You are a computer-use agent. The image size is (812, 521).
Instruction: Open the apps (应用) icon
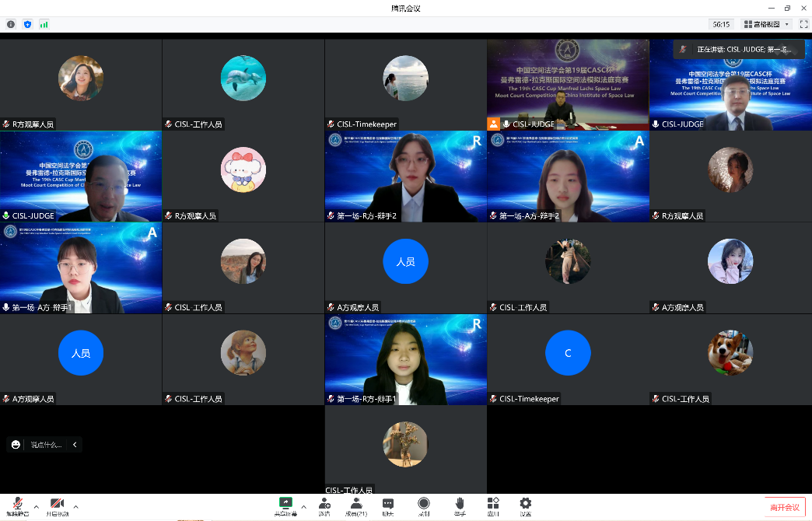493,506
